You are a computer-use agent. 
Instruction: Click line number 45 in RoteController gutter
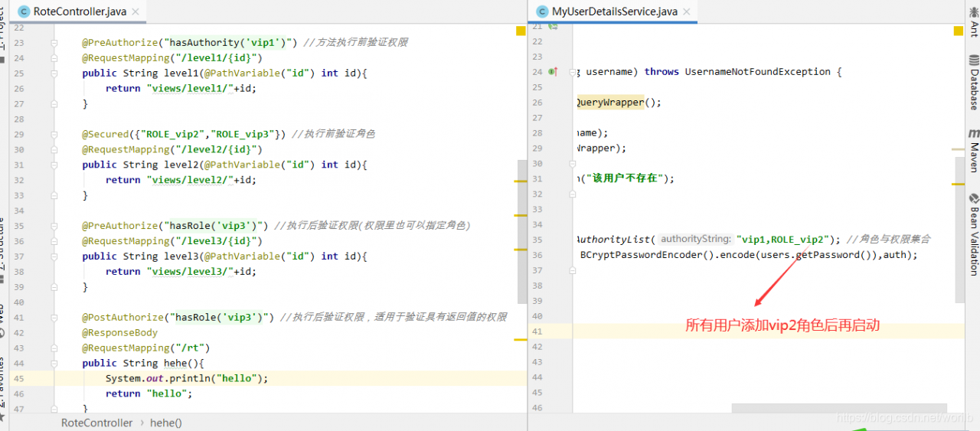pyautogui.click(x=19, y=378)
